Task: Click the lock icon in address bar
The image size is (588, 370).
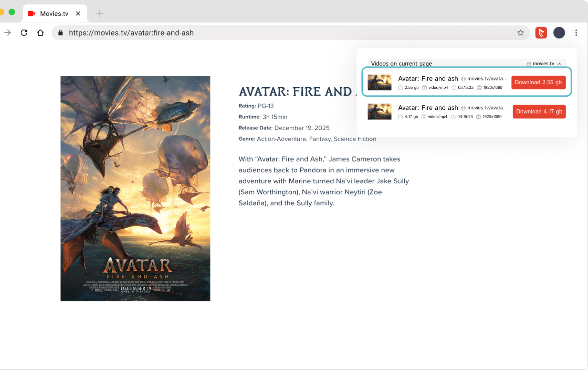Action: pyautogui.click(x=60, y=33)
